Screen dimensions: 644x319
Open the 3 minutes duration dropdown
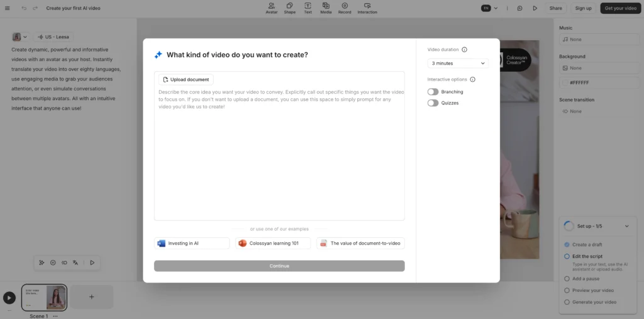point(458,64)
